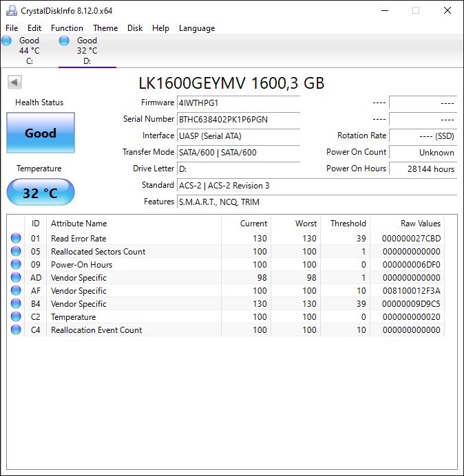
Task: Click the Interface field UASP (Serial ATA)
Action: click(x=238, y=136)
